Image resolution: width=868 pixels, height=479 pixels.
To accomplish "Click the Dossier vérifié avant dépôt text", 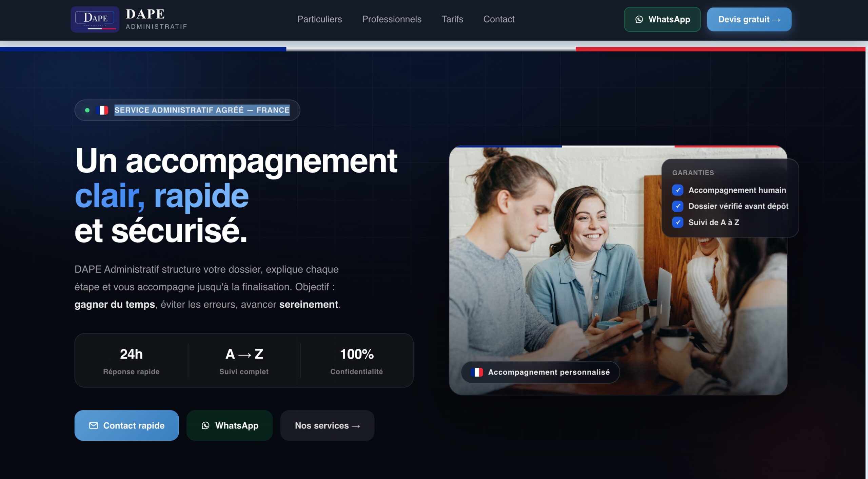I will click(x=738, y=206).
